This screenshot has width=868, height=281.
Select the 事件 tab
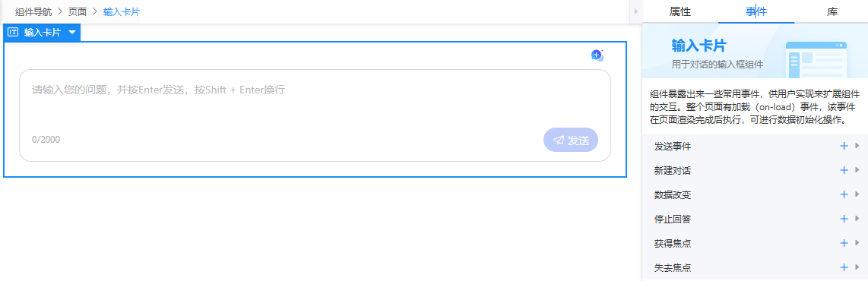point(756,11)
